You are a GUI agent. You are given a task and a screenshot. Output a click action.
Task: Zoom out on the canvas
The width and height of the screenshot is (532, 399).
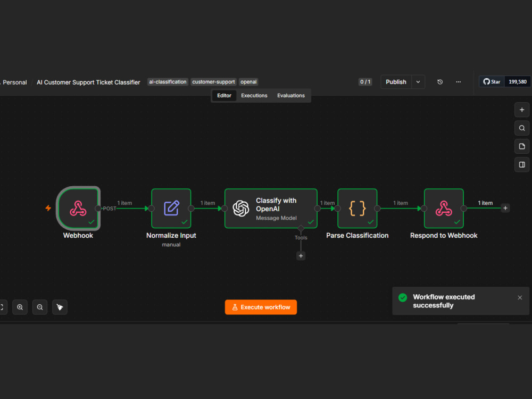pos(40,307)
